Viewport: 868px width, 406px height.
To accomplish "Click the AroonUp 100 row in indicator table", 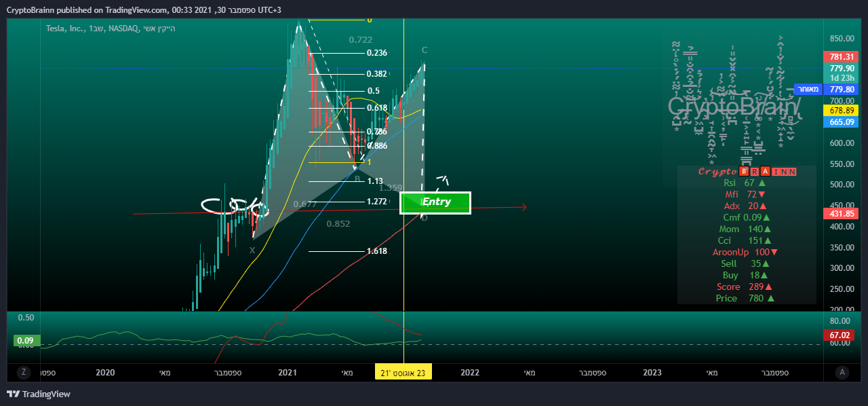I will point(745,252).
